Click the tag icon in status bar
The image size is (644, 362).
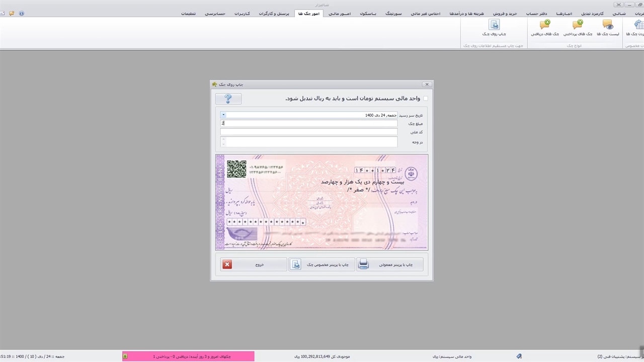click(x=519, y=356)
